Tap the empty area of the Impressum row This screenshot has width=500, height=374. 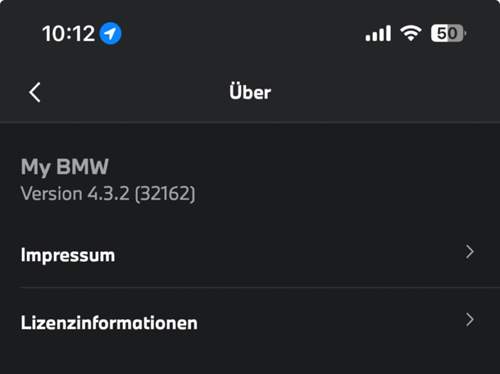pyautogui.click(x=290, y=255)
